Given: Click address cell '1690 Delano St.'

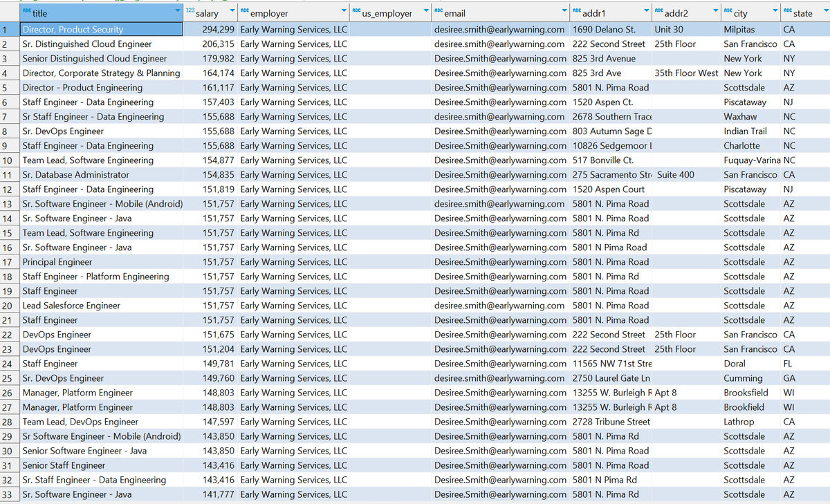Looking at the screenshot, I should pyautogui.click(x=611, y=30).
